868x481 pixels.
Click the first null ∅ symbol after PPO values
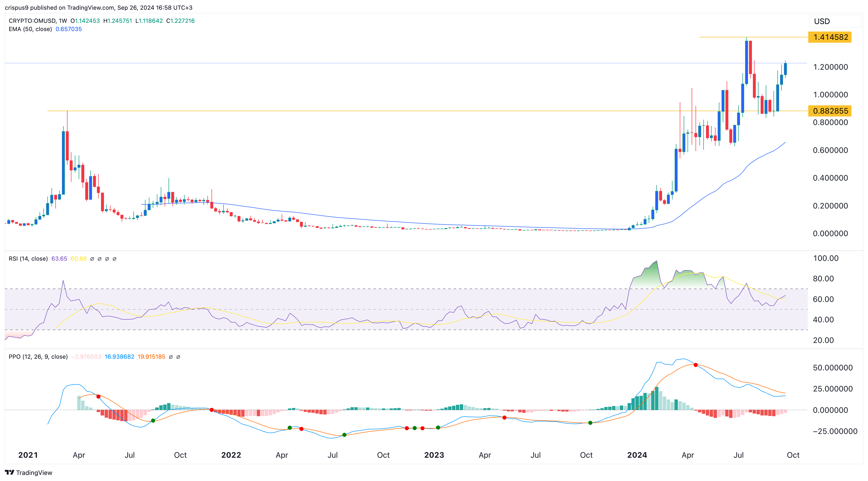click(171, 357)
